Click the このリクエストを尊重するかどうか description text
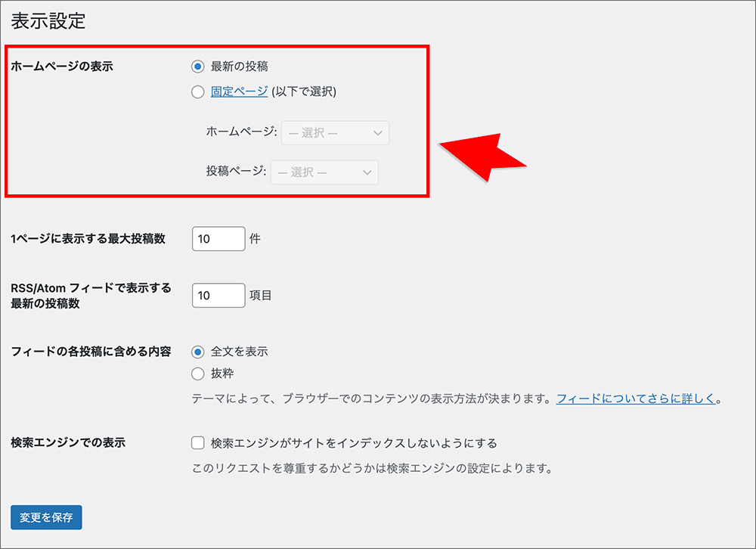Viewport: 756px width, 549px height. pos(372,468)
